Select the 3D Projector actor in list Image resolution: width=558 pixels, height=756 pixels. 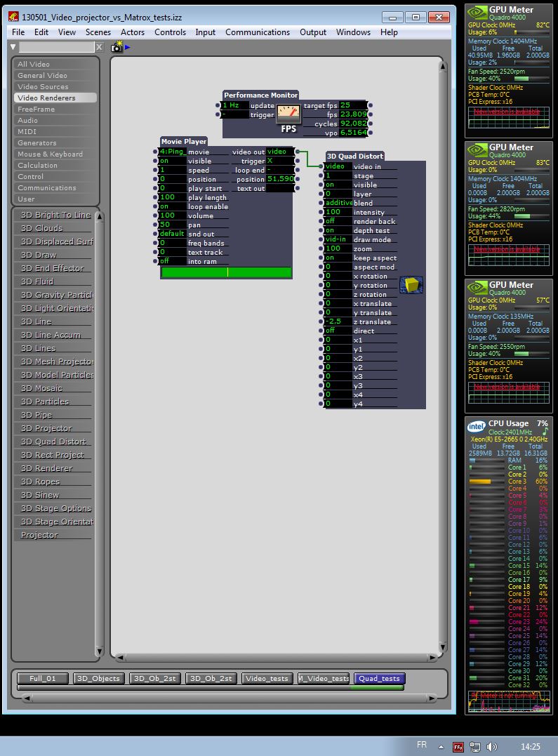pos(54,428)
